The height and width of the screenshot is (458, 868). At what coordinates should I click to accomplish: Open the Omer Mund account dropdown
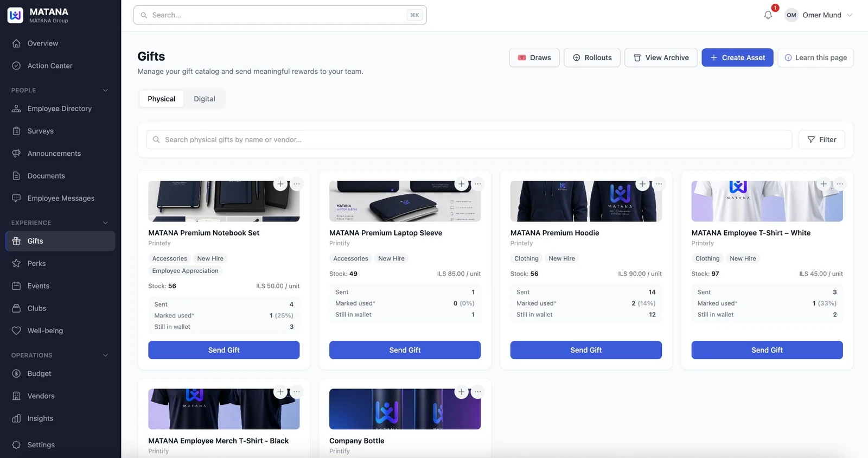click(819, 15)
